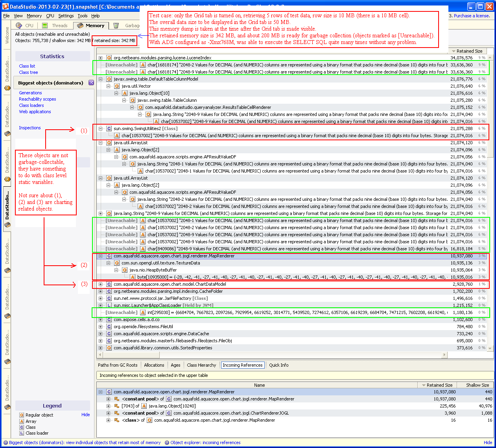The width and height of the screenshot is (496, 448).
Task: Collapse the sun.swing.SwingUtilities2 [Class] node
Action: (101, 129)
